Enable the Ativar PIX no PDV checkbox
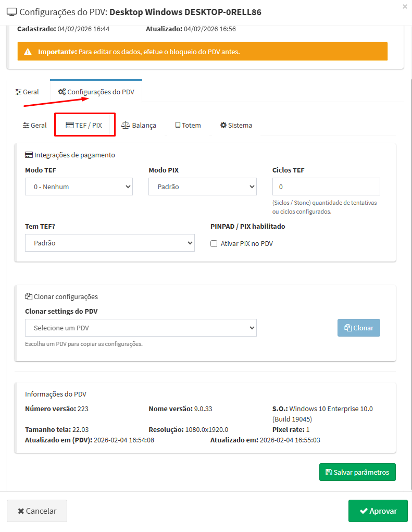Viewport: 412px width, 532px height. pos(214,244)
